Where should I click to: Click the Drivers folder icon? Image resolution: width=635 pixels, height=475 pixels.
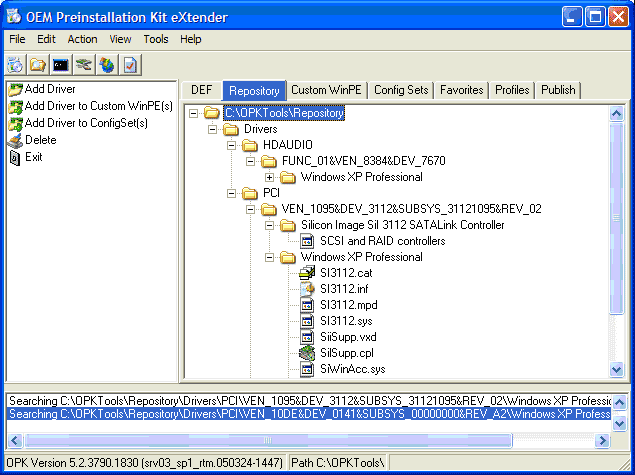[x=231, y=129]
